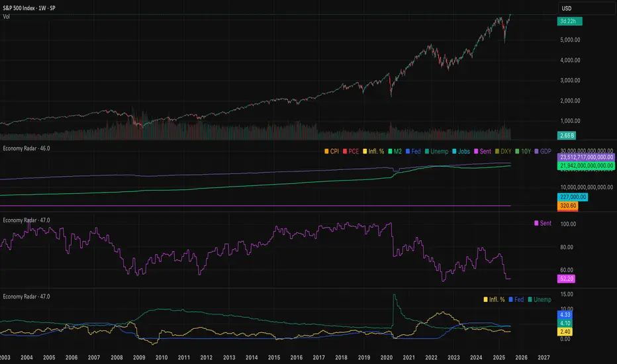The width and height of the screenshot is (617, 364).
Task: Click the 2004 year on the time axis
Action: point(26,357)
